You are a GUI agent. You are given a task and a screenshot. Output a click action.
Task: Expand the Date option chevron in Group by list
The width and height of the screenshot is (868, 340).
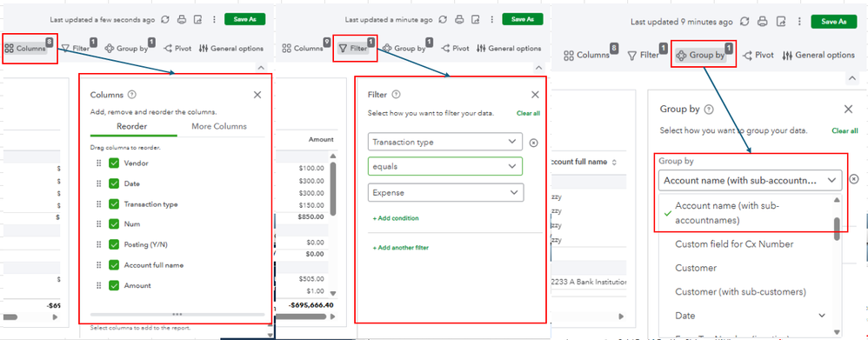[x=822, y=316]
